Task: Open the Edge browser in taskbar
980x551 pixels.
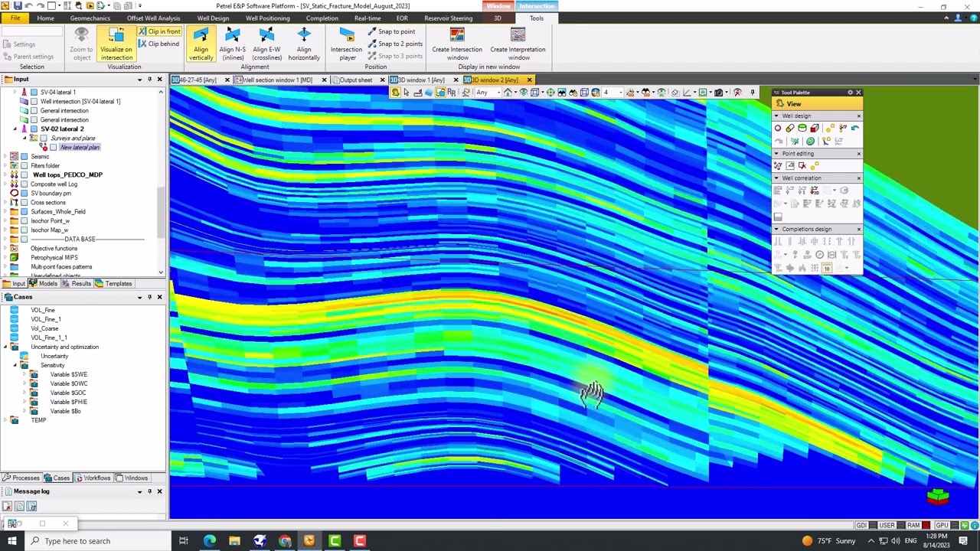Action: tap(209, 541)
